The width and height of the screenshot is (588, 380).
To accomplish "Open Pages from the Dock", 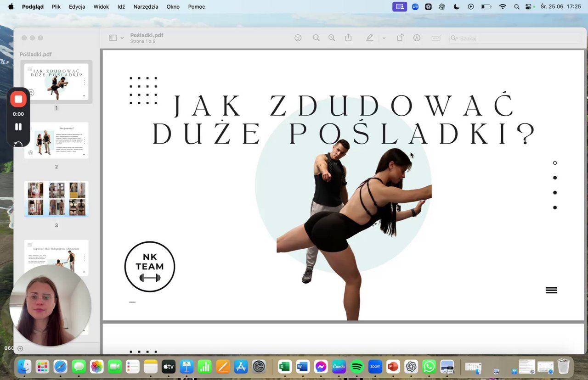I will click(x=223, y=366).
